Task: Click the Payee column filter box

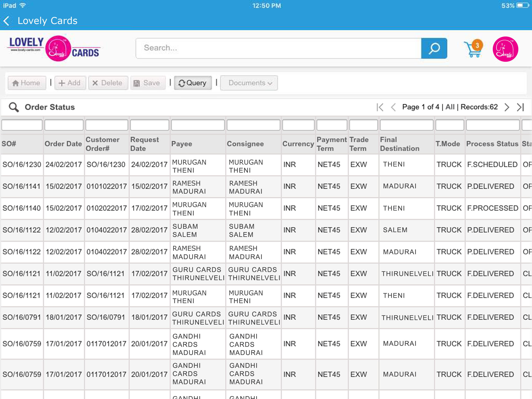Action: click(198, 125)
